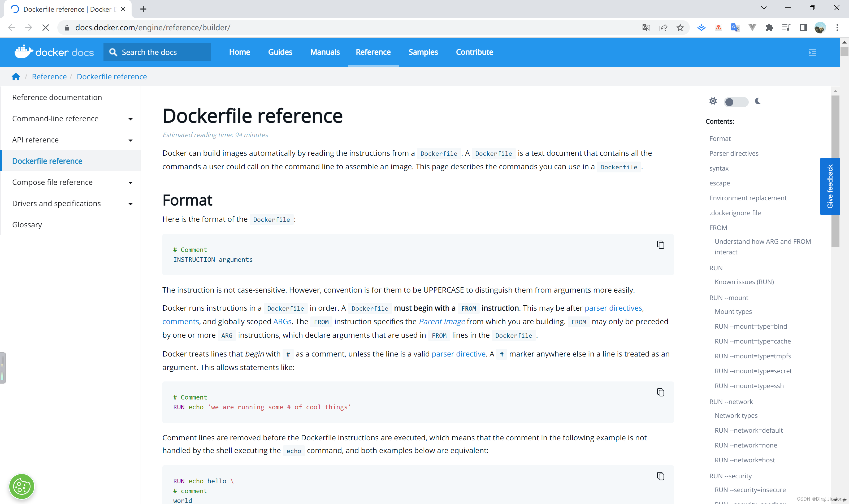Image resolution: width=849 pixels, height=504 pixels.
Task: Click the contents panel scrollbar thumb
Action: click(x=835, y=171)
